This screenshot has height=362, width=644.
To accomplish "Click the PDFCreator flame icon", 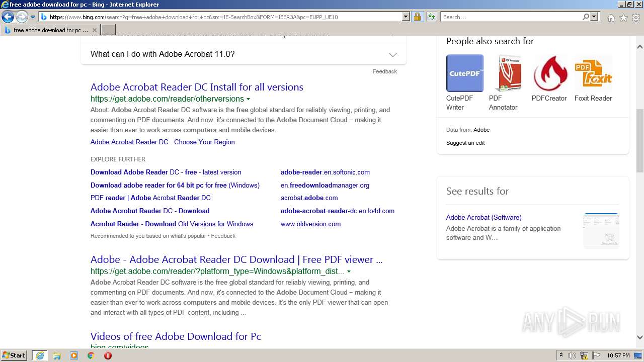I will click(x=550, y=73).
